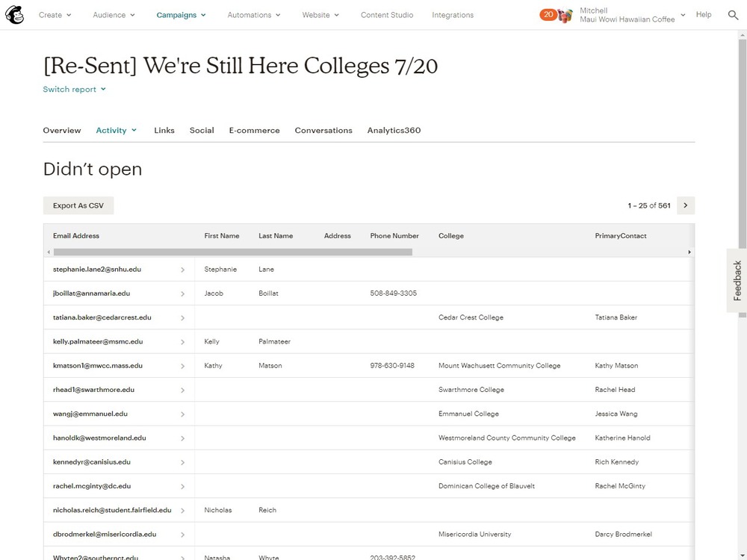Viewport: 747px width, 560px height.
Task: Select 'Rachel Head' primary contact
Action: click(x=615, y=390)
